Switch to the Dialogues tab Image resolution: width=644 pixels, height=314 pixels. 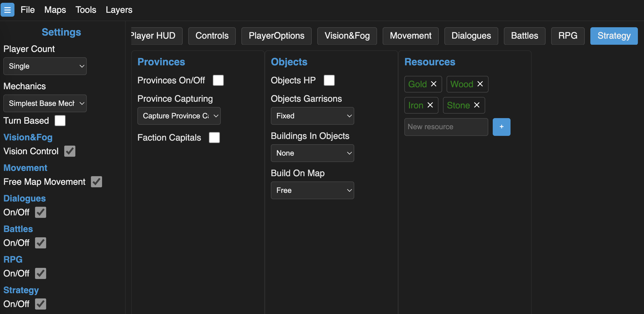coord(471,36)
